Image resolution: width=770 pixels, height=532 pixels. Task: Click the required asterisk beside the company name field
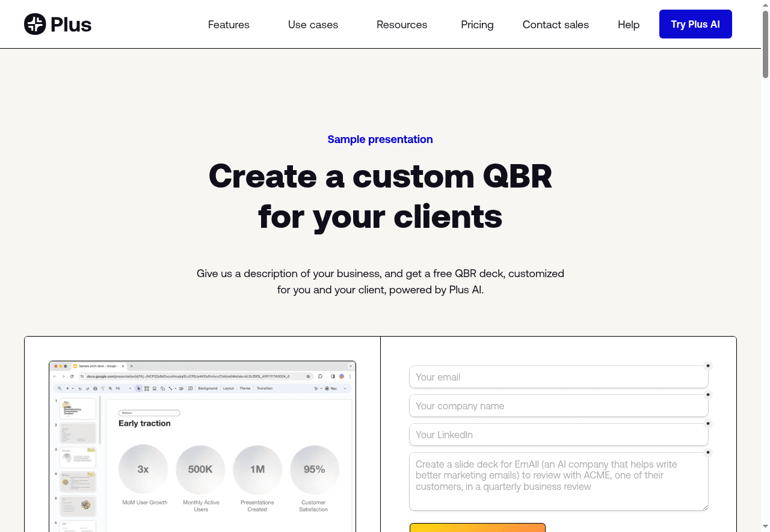pyautogui.click(x=708, y=395)
